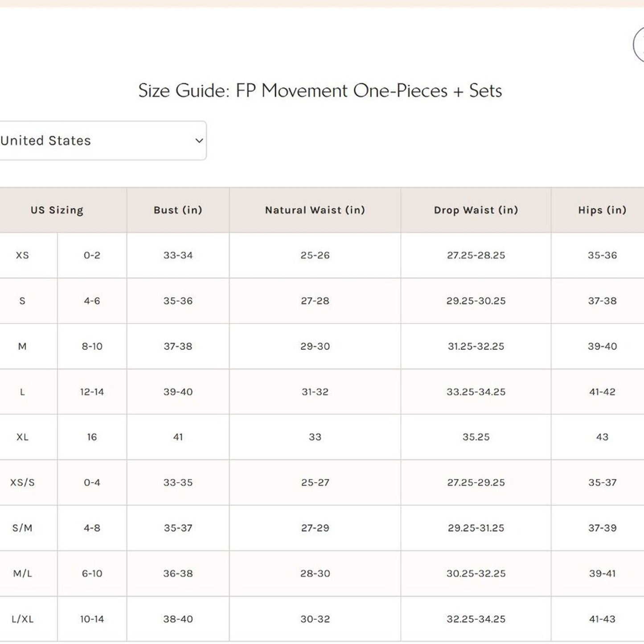The image size is (644, 644).
Task: Click the L/XL size row label
Action: click(x=22, y=619)
